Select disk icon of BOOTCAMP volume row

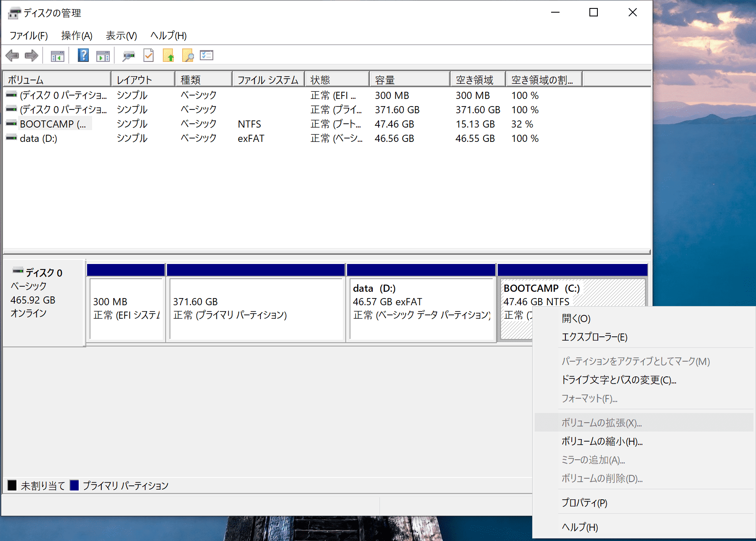[x=11, y=124]
